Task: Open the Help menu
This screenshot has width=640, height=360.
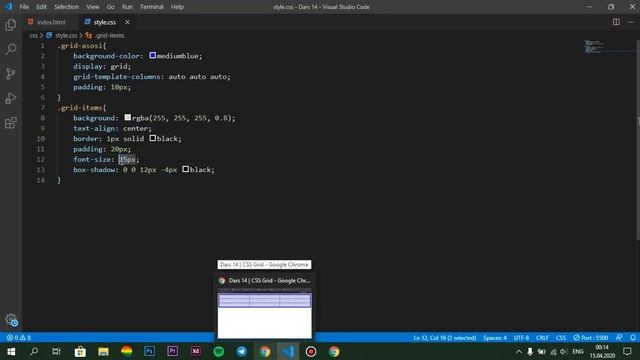Action: 177,7
